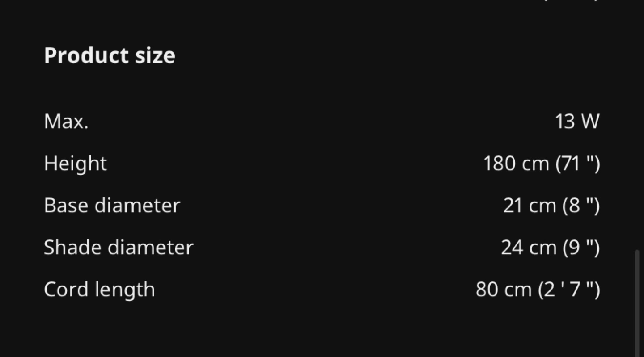Viewport: 644px width, 357px height.
Task: Select the Height specification label
Action: [76, 164]
